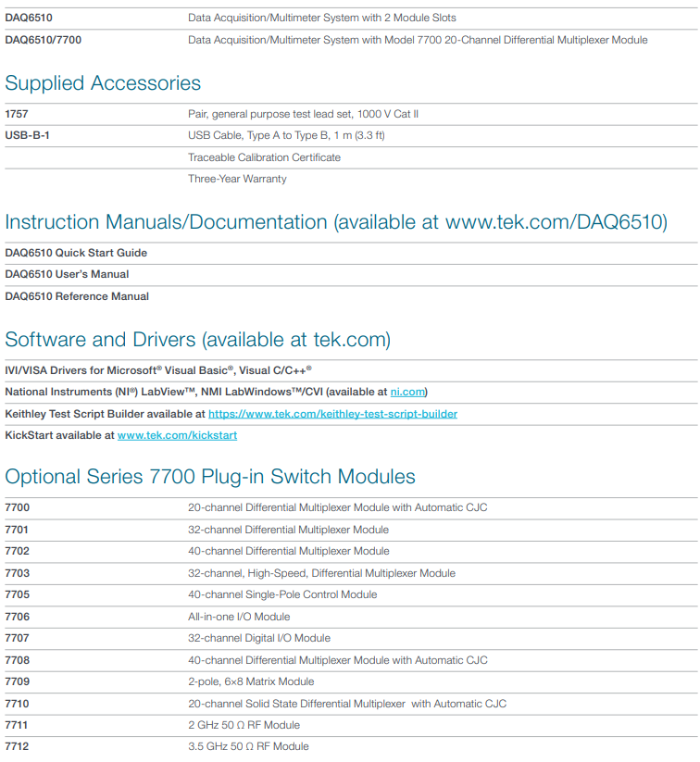Open the ni.com link

[407, 392]
